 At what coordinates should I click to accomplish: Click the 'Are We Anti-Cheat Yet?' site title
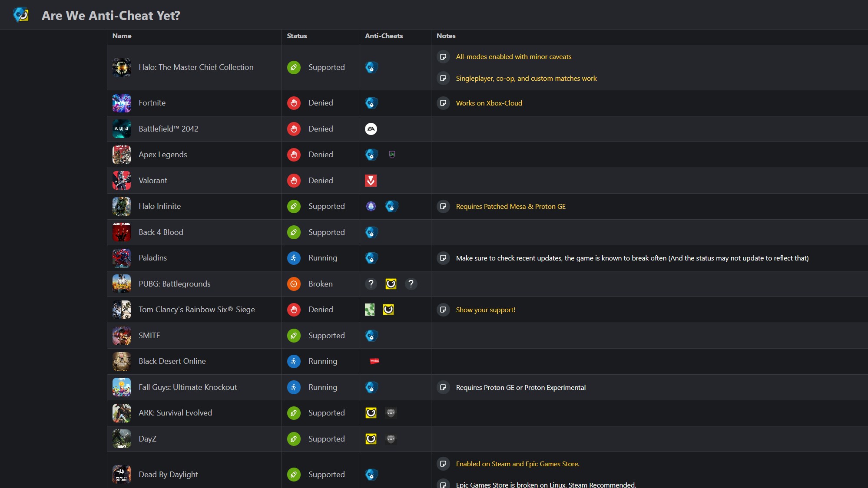pos(111,16)
